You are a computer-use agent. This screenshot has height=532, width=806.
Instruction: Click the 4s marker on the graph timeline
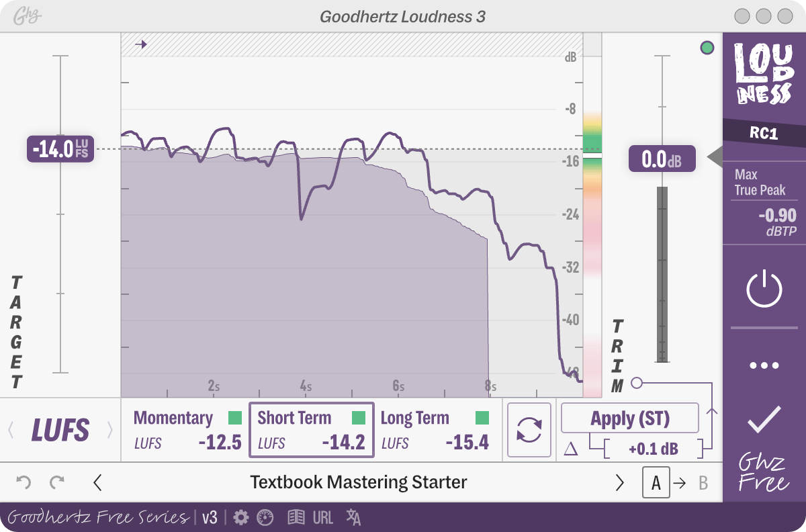(306, 386)
